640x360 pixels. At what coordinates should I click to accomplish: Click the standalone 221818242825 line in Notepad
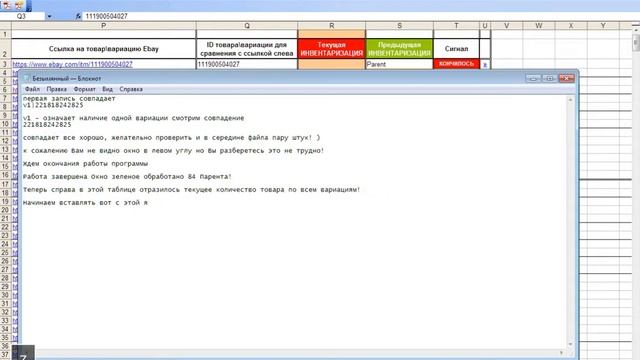[x=47, y=124]
